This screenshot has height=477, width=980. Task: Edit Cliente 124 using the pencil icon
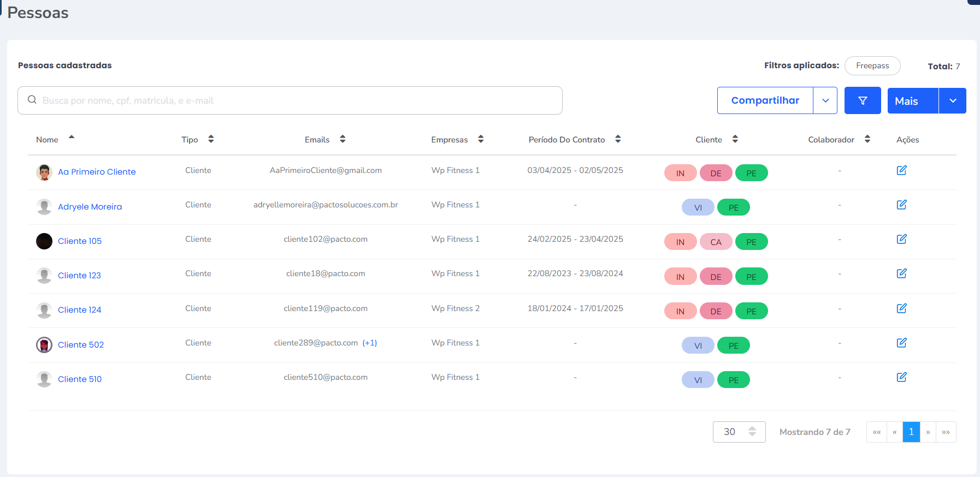click(901, 308)
